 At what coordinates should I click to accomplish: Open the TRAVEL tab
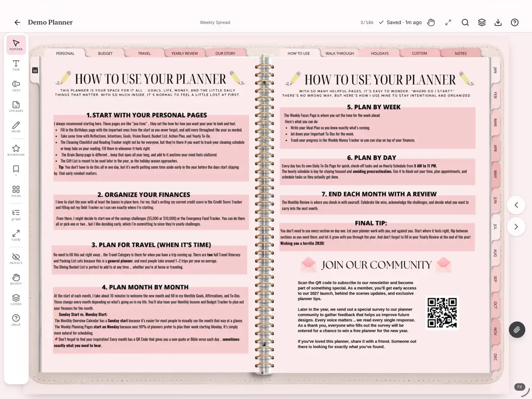144,53
